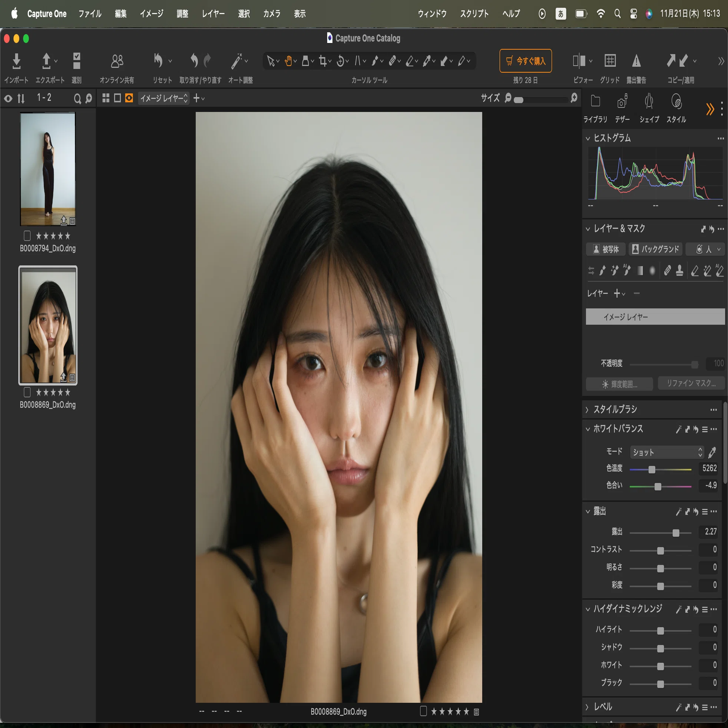The height and width of the screenshot is (728, 728).
Task: Open the 調整 menu
Action: [182, 14]
